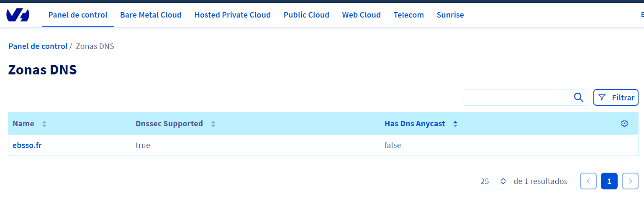Switch to Bare Metal Cloud tab
The width and height of the screenshot is (644, 222).
(151, 15)
